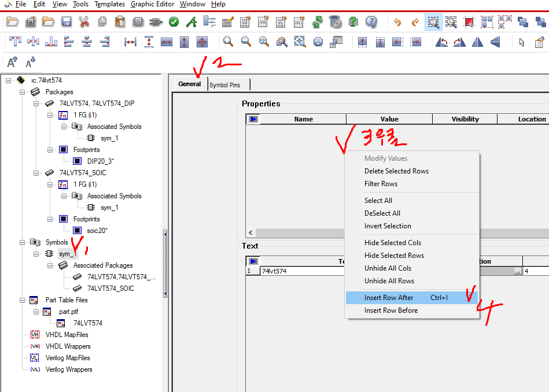The height and width of the screenshot is (392, 549).
Task: Click the vertical splitter handle between panes
Action: click(x=165, y=263)
